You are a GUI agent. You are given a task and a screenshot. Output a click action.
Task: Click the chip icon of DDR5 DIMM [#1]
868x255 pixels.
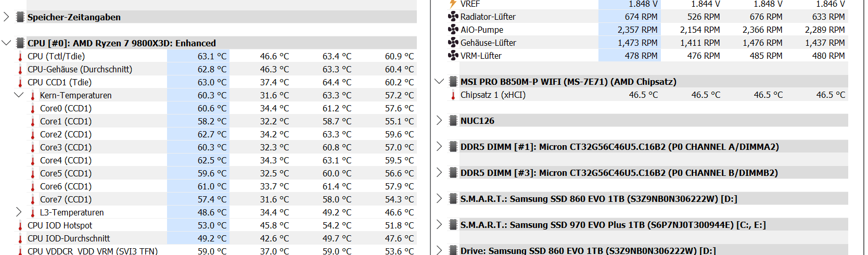click(x=453, y=146)
